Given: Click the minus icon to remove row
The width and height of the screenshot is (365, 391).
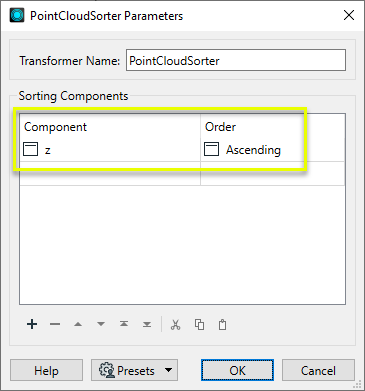Looking at the screenshot, I should click(x=55, y=324).
